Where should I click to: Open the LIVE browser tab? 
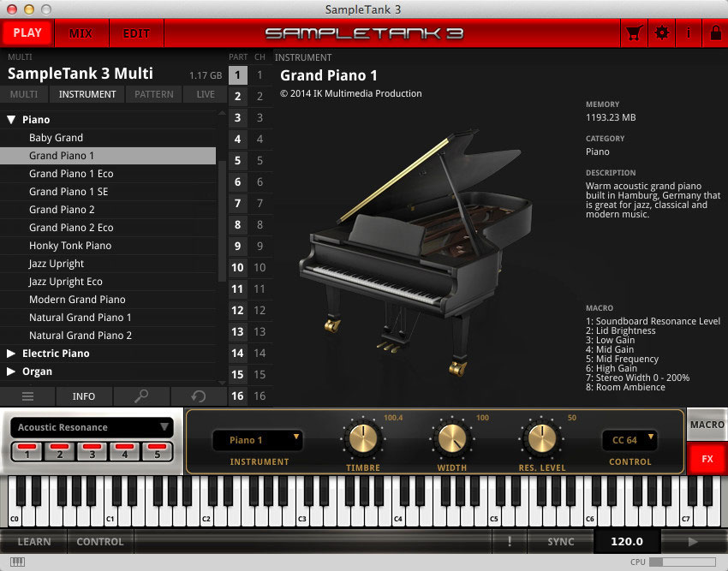tap(206, 94)
